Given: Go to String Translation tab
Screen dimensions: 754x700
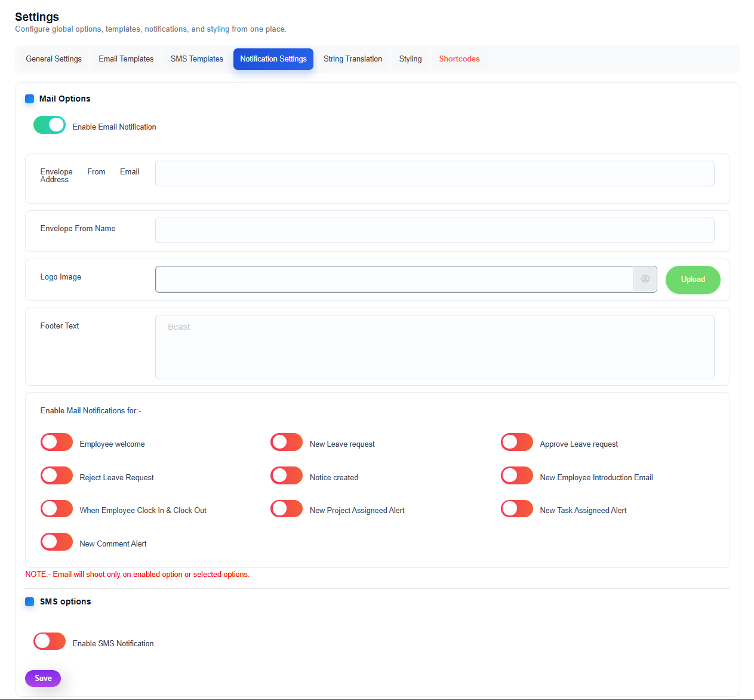Looking at the screenshot, I should [x=353, y=59].
